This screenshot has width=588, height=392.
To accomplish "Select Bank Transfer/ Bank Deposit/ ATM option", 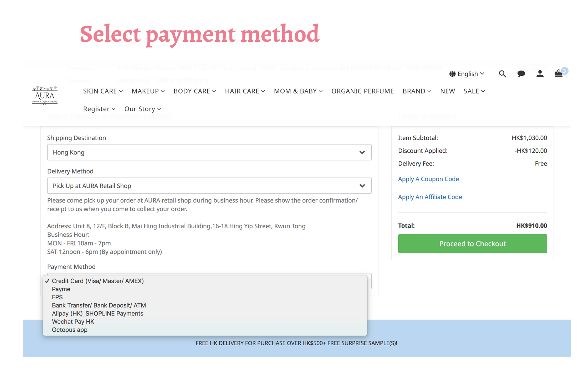I will pos(99,306).
